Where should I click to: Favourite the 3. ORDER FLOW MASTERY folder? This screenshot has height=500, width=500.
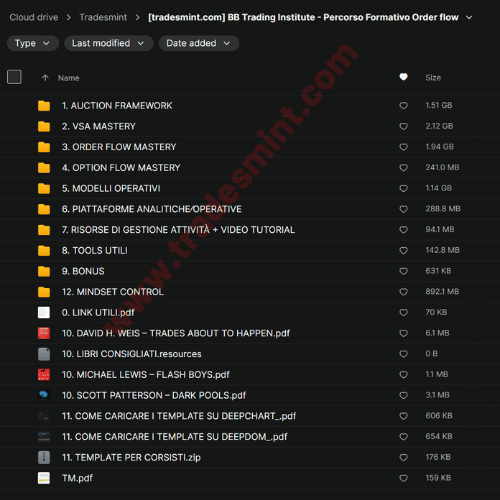(x=403, y=147)
